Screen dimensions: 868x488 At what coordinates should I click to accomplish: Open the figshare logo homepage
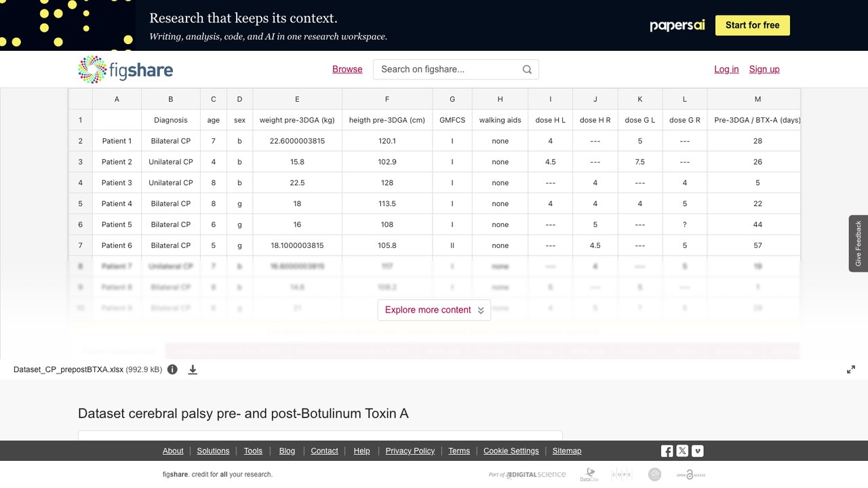click(125, 69)
